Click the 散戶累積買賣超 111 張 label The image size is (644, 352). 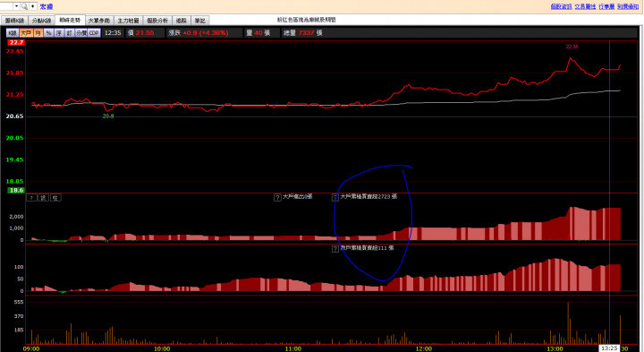[x=368, y=248]
